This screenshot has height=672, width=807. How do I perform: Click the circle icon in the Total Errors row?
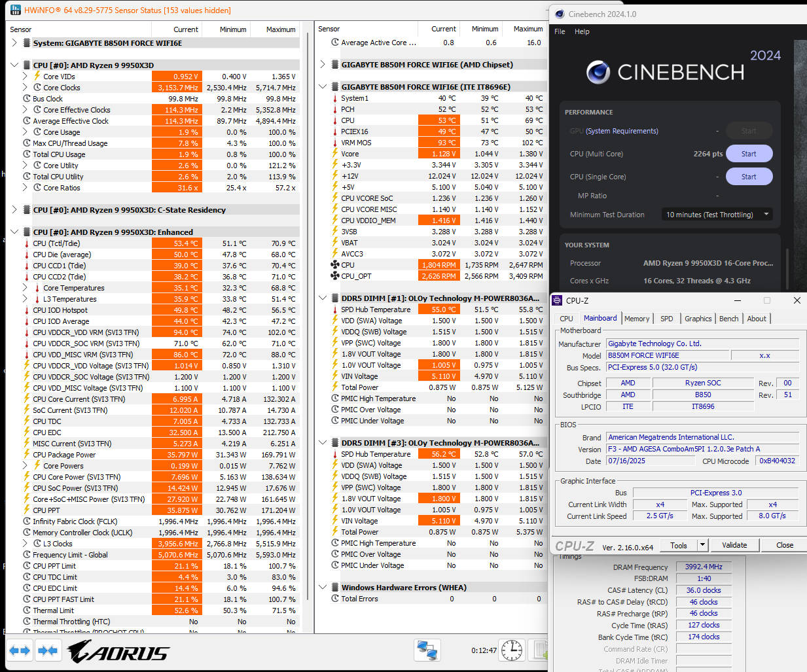335,599
